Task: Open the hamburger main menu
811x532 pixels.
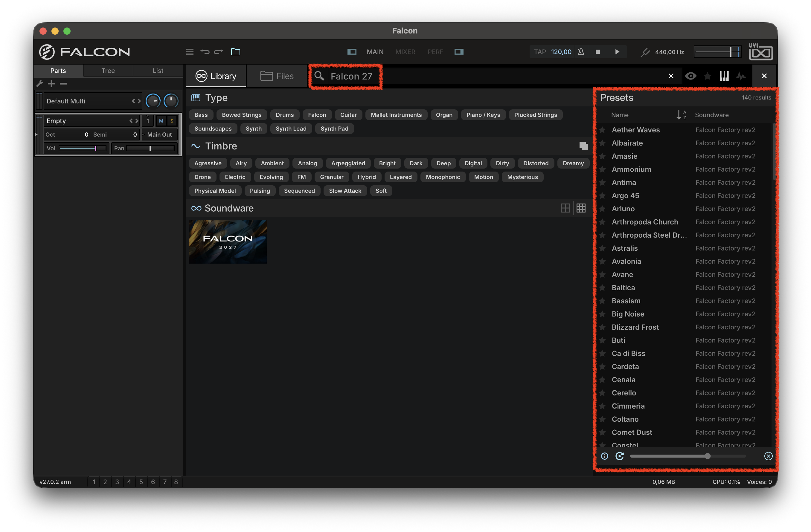Action: point(190,52)
